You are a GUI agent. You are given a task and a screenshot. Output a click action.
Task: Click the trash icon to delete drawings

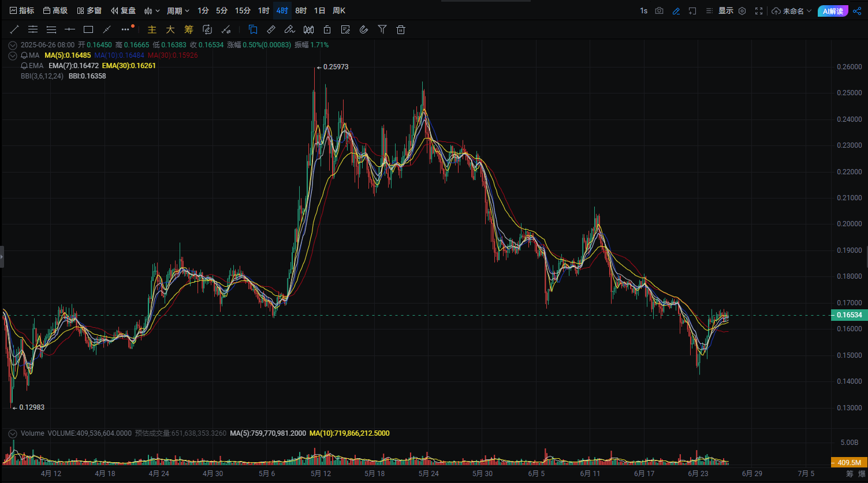pos(401,29)
